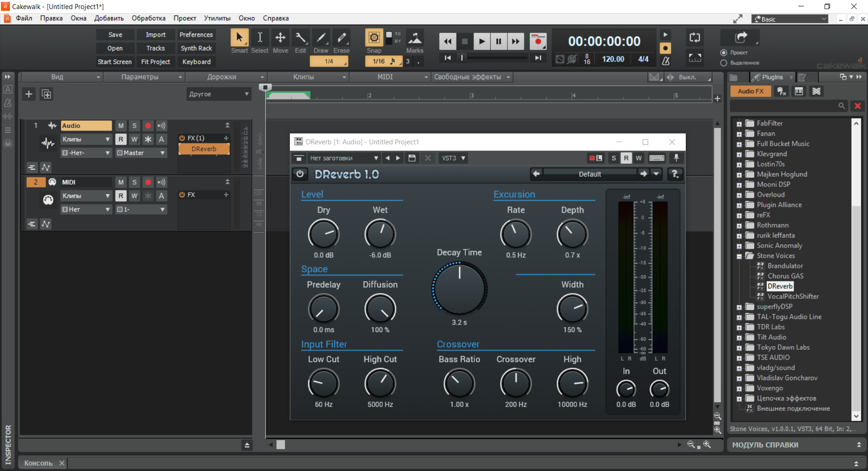Click the Decay Time knob
Image resolution: width=868 pixels, height=471 pixels.
460,289
